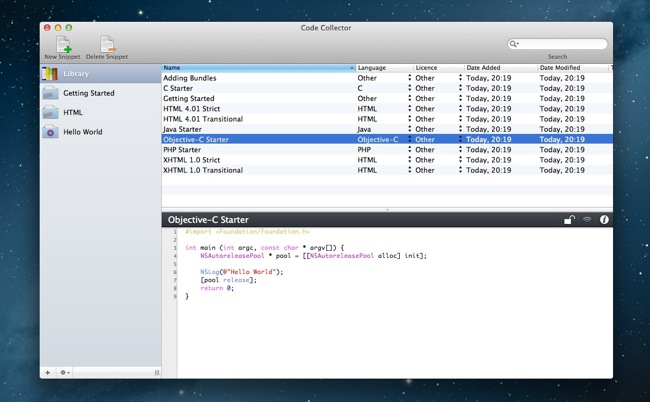Select Library in the sidebar
The height and width of the screenshot is (402, 650).
coord(101,74)
